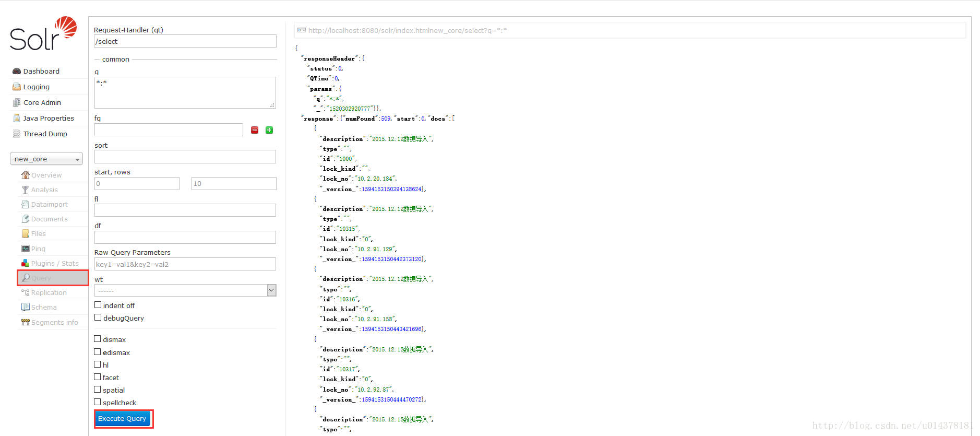
Task: Click the Java Properties icon
Action: point(17,118)
